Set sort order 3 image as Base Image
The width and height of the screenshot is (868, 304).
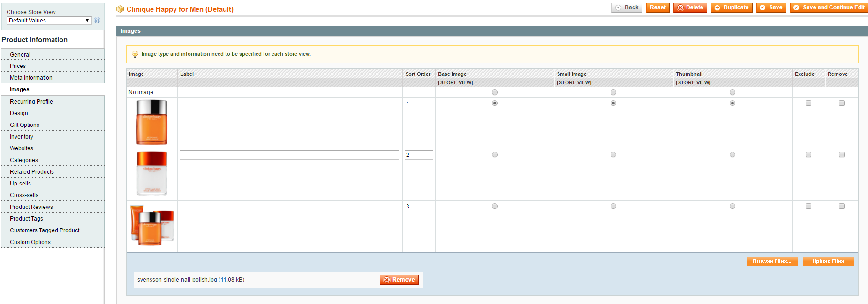click(x=495, y=206)
